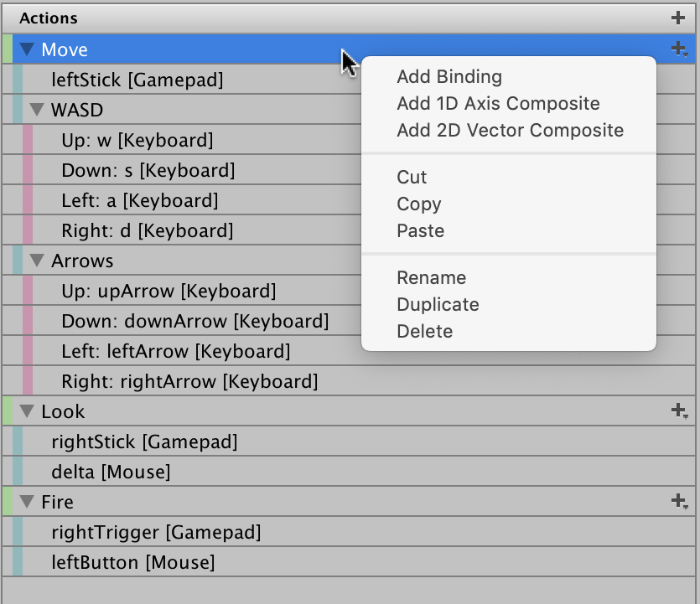
Task: Select Add 2D Vector Composite option
Action: 510,131
